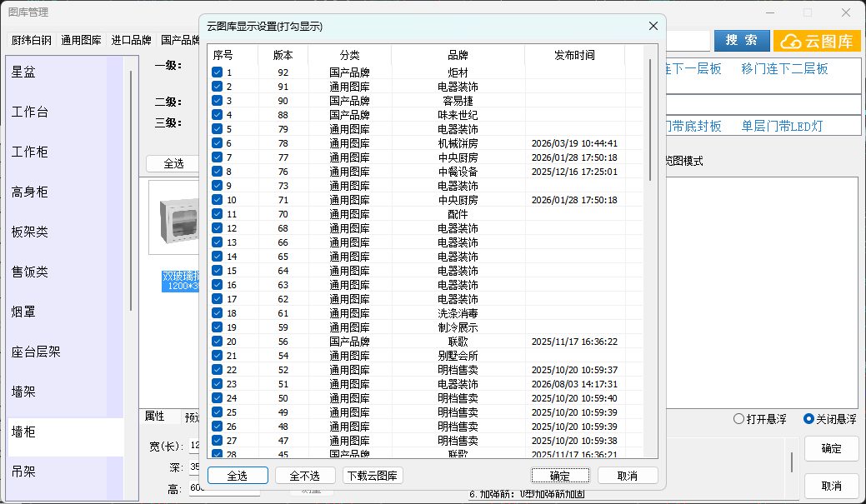Open the 移门连下二层板 link
This screenshot has width=866, height=504.
click(784, 68)
